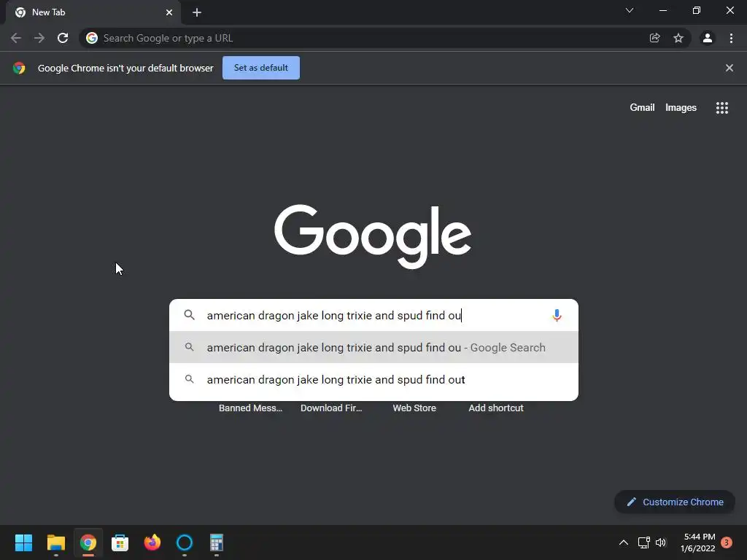This screenshot has width=747, height=560.
Task: Open File Explorer from the taskbar
Action: click(x=55, y=542)
